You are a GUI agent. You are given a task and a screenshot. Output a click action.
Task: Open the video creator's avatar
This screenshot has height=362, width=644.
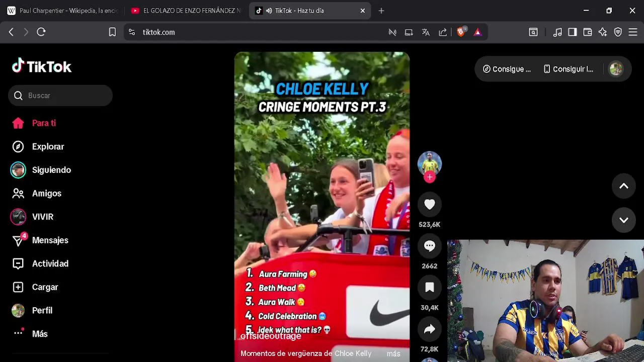click(430, 163)
